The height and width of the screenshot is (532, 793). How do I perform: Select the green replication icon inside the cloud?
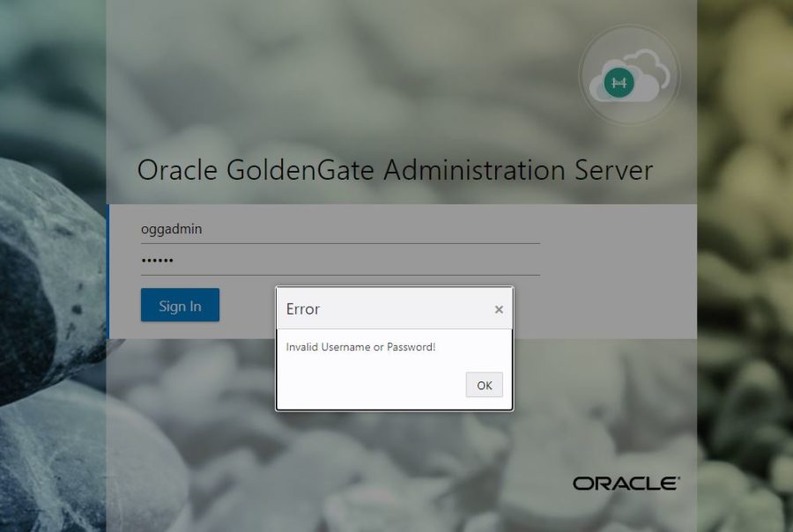(x=619, y=83)
